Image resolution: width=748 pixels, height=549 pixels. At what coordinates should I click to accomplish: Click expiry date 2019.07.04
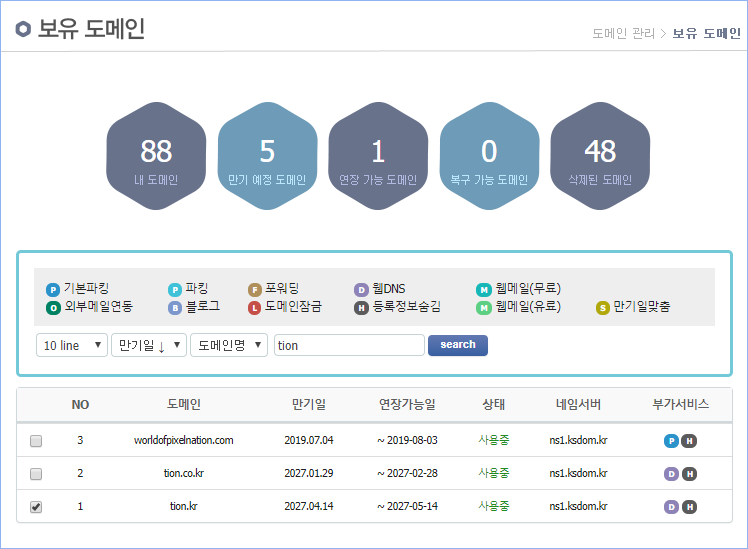309,440
